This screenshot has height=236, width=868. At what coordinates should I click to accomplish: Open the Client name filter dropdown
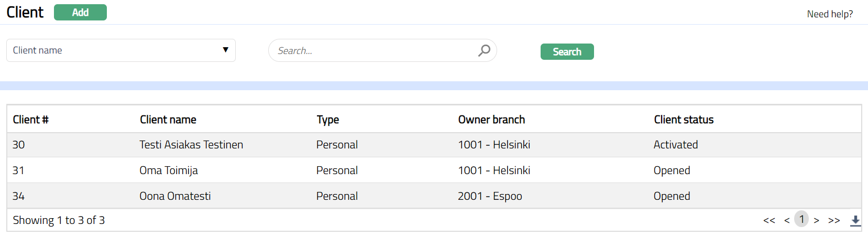[x=120, y=50]
